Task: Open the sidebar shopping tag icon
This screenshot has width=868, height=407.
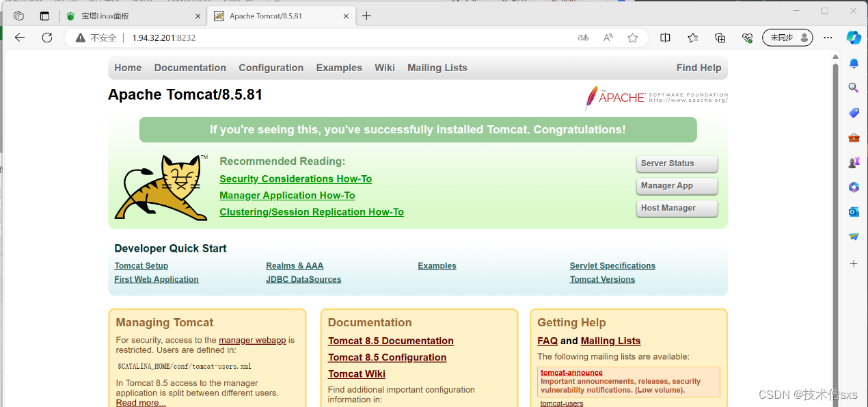Action: (x=854, y=113)
